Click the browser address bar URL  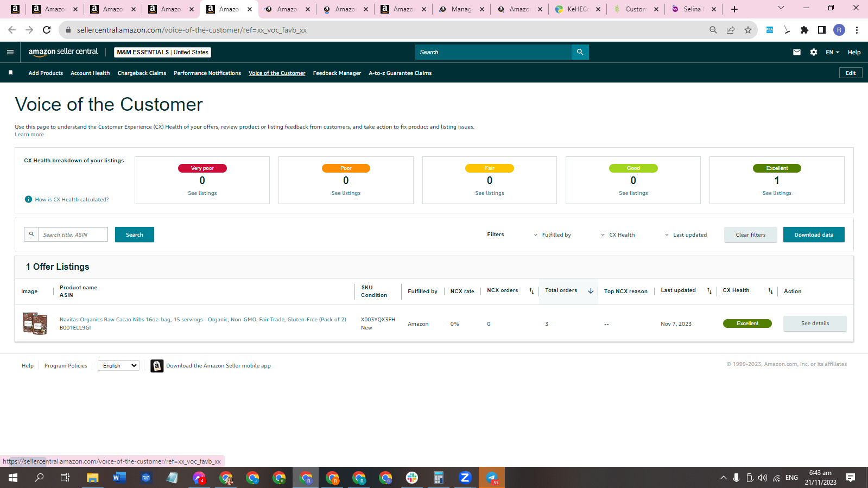[x=192, y=30]
